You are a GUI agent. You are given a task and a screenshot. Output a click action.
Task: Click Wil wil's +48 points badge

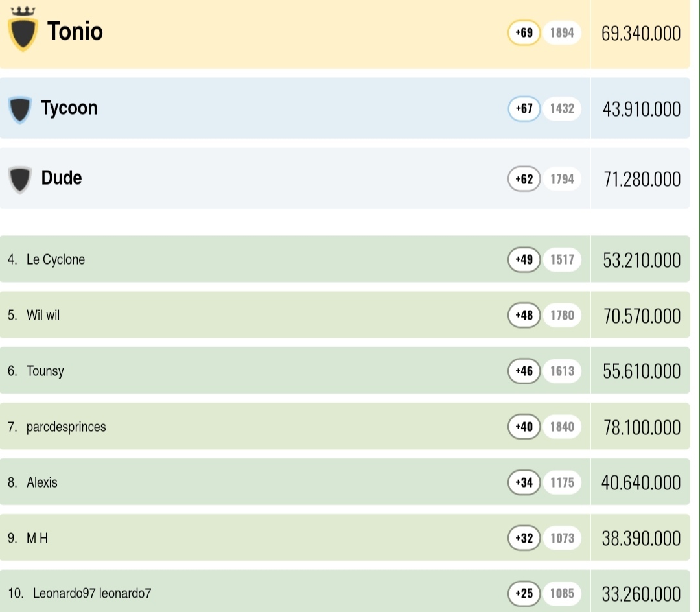click(x=524, y=315)
